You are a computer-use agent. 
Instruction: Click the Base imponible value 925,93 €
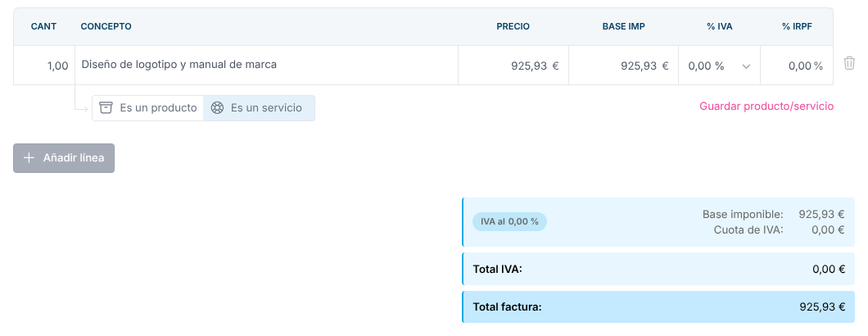821,214
